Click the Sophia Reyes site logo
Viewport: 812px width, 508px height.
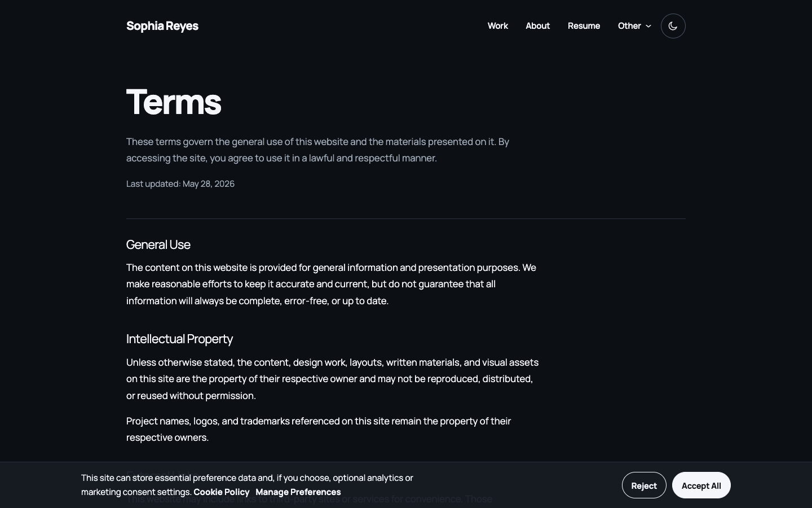coord(162,26)
